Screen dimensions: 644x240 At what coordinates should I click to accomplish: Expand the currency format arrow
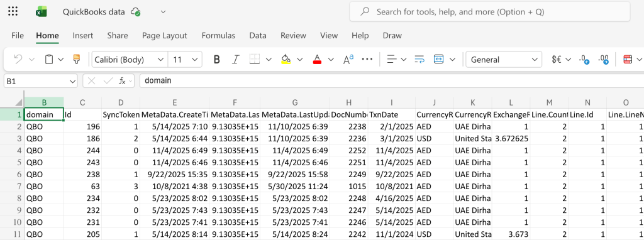pyautogui.click(x=569, y=60)
